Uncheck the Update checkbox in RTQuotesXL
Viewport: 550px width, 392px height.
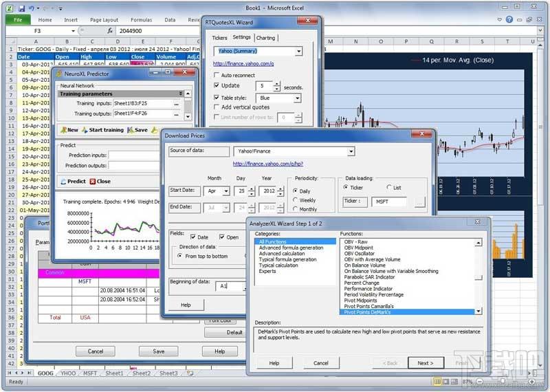pos(217,85)
